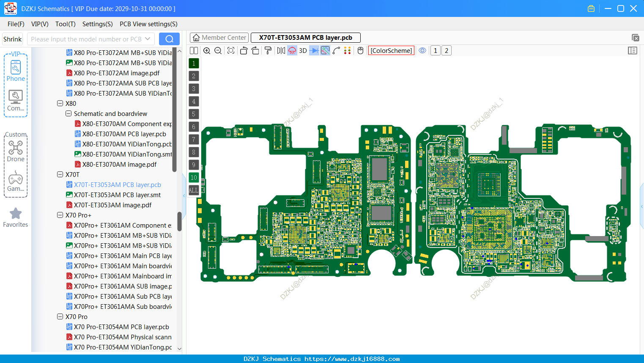Rotate the board clockwise

(255, 51)
